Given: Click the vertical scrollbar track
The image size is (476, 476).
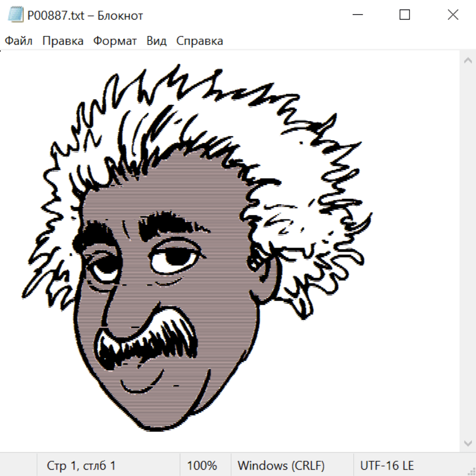Looking at the screenshot, I should click(x=468, y=249).
